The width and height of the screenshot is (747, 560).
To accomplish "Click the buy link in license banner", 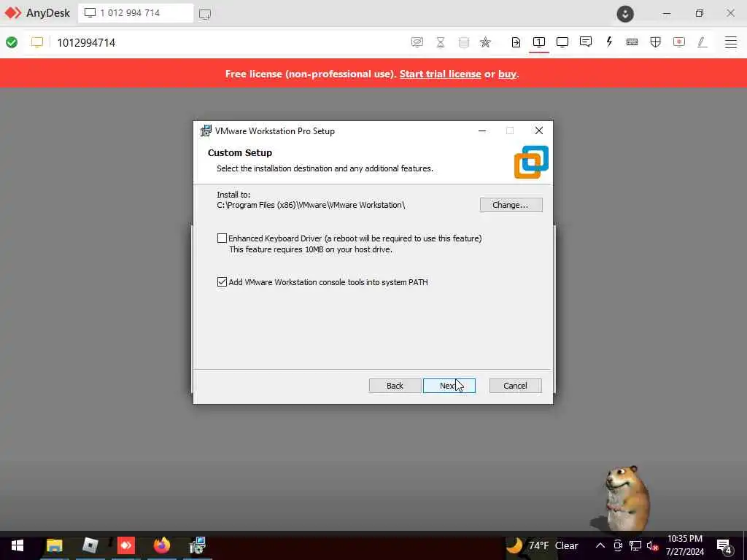I will (x=507, y=74).
